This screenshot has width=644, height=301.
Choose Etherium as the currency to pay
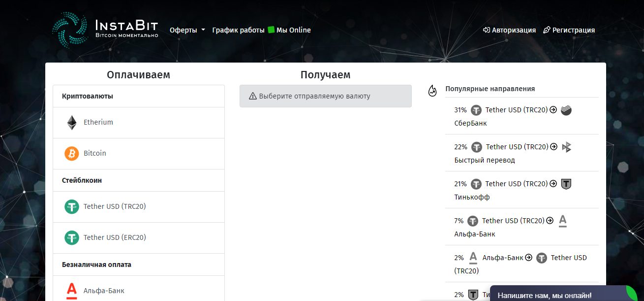click(139, 123)
